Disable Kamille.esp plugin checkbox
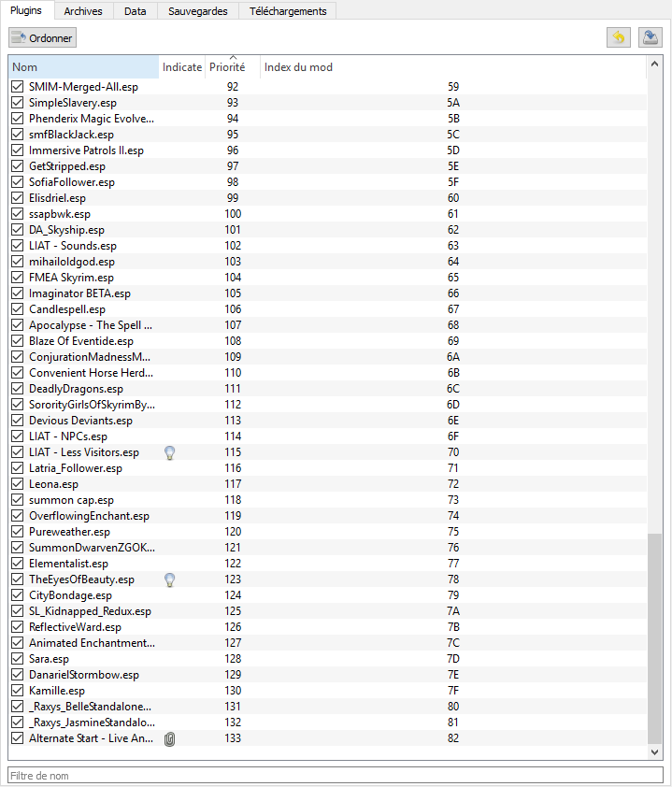This screenshot has height=787, width=672. coord(18,691)
